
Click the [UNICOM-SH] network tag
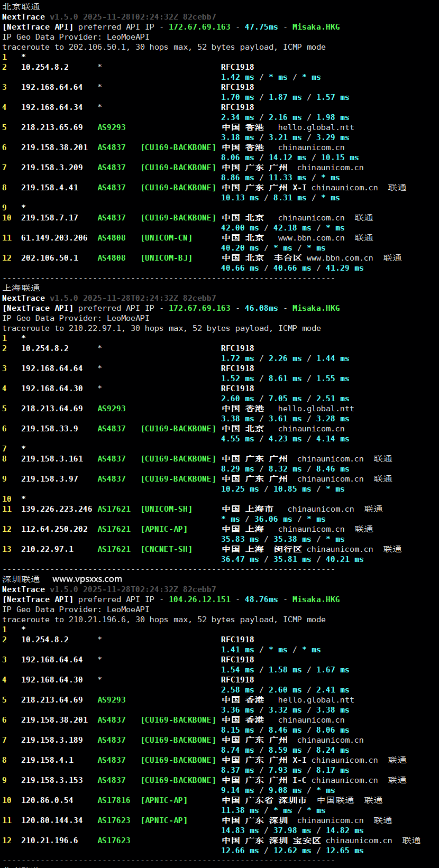[x=166, y=509]
